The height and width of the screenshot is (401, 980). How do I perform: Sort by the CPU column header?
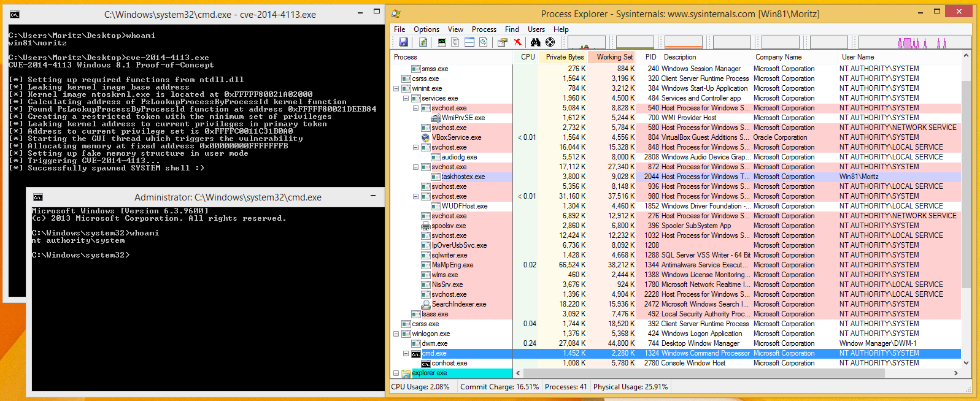[x=525, y=56]
